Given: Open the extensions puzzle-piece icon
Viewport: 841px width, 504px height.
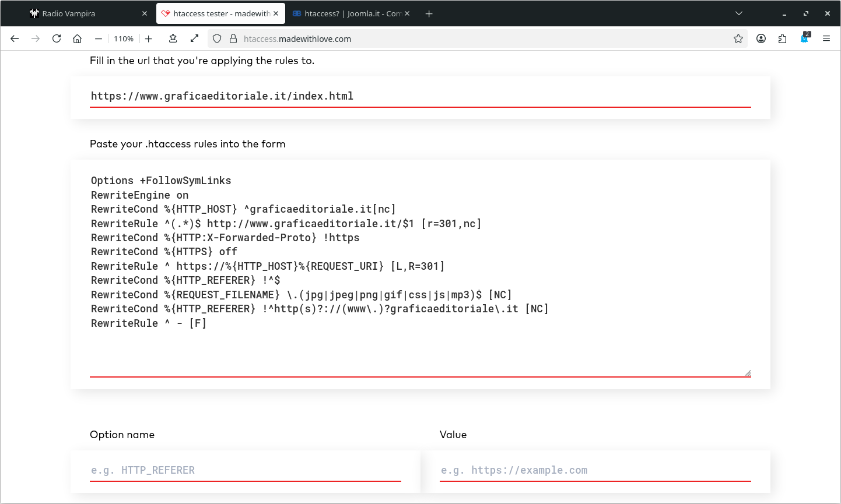Looking at the screenshot, I should pyautogui.click(x=783, y=38).
